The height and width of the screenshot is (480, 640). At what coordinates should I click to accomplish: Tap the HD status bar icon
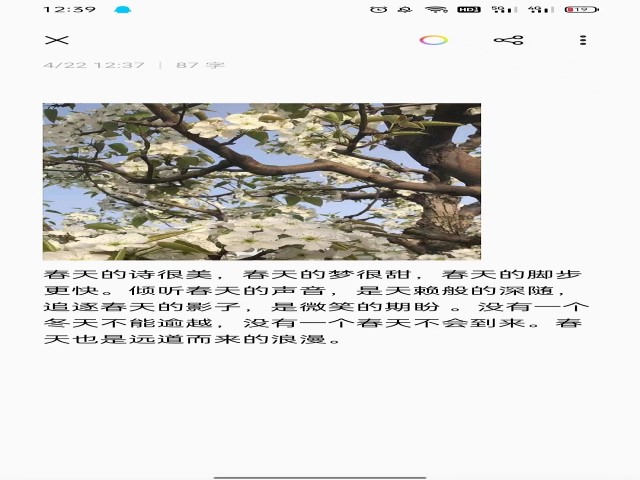pos(469,9)
